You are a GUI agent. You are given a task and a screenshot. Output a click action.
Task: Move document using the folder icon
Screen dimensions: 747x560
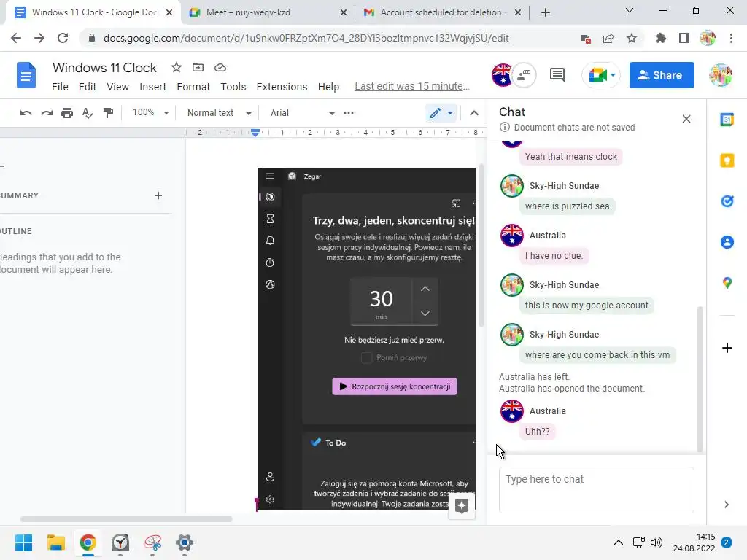(x=198, y=68)
